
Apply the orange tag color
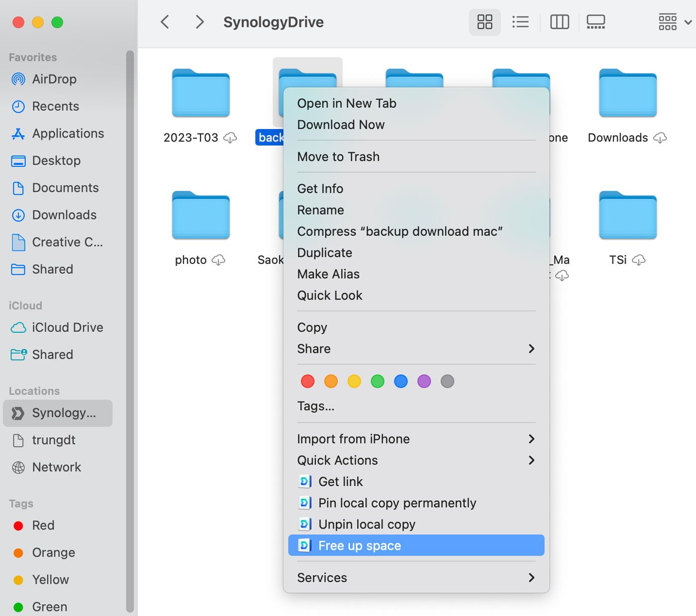(x=331, y=381)
